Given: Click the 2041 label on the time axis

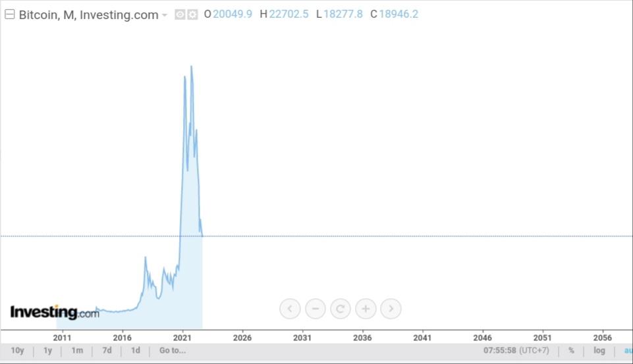Looking at the screenshot, I should (422, 338).
